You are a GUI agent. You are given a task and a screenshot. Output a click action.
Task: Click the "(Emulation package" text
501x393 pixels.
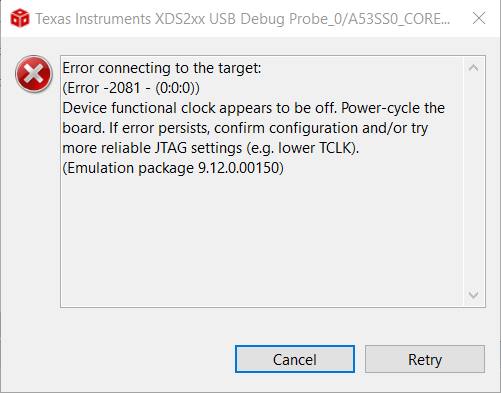pyautogui.click(x=128, y=168)
